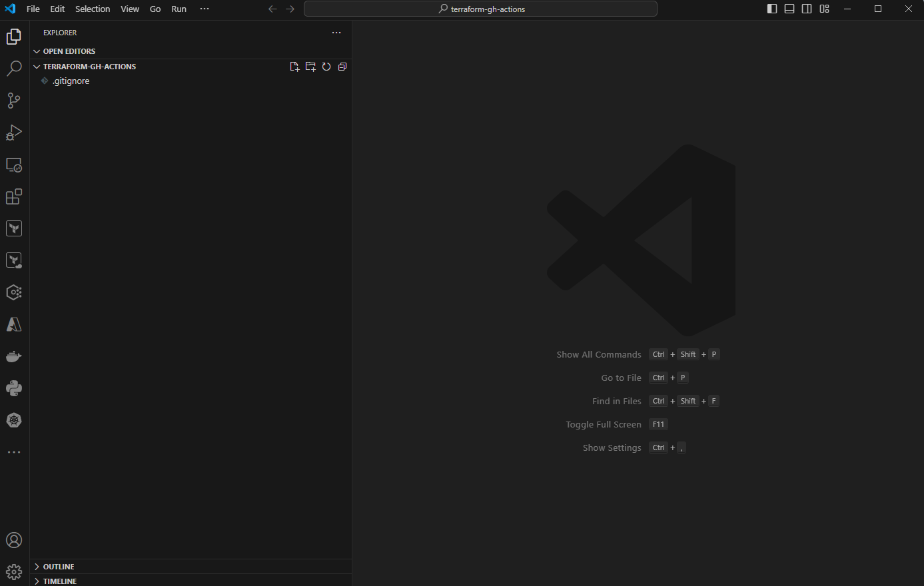
Task: Toggle the secondary side bar visibility
Action: (807, 9)
